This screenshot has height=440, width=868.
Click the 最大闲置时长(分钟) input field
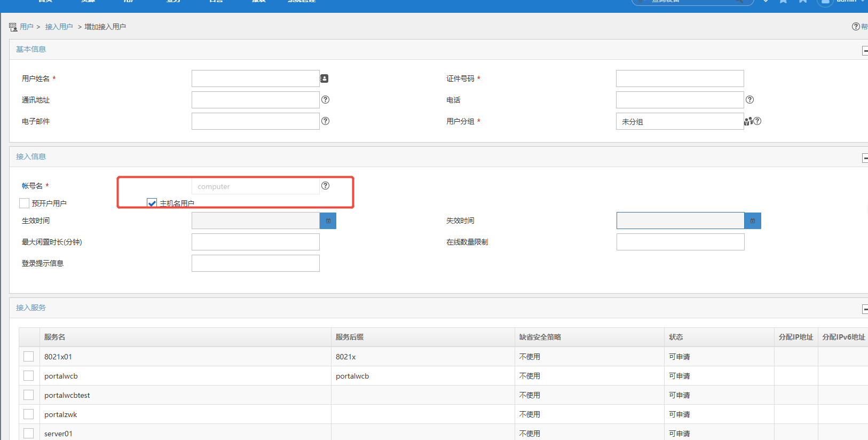255,242
